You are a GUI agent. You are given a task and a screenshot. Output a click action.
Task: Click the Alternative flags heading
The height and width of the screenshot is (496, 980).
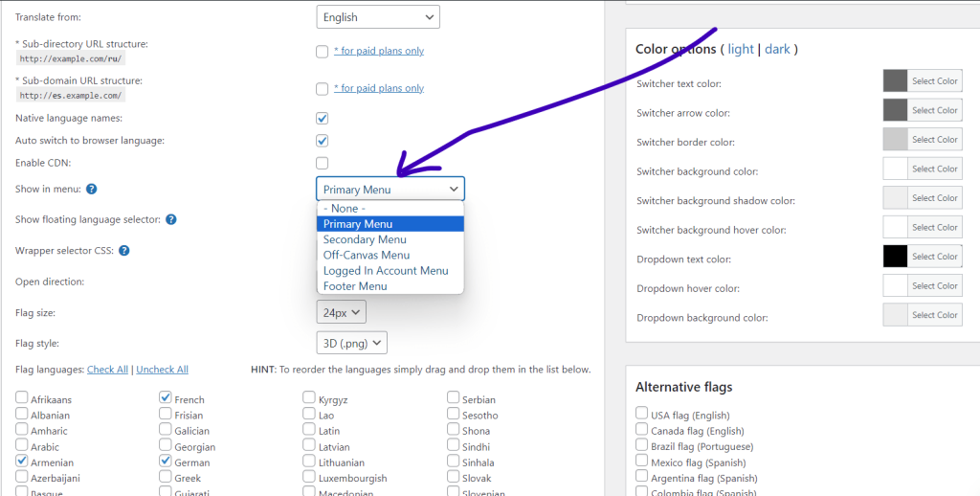click(683, 387)
